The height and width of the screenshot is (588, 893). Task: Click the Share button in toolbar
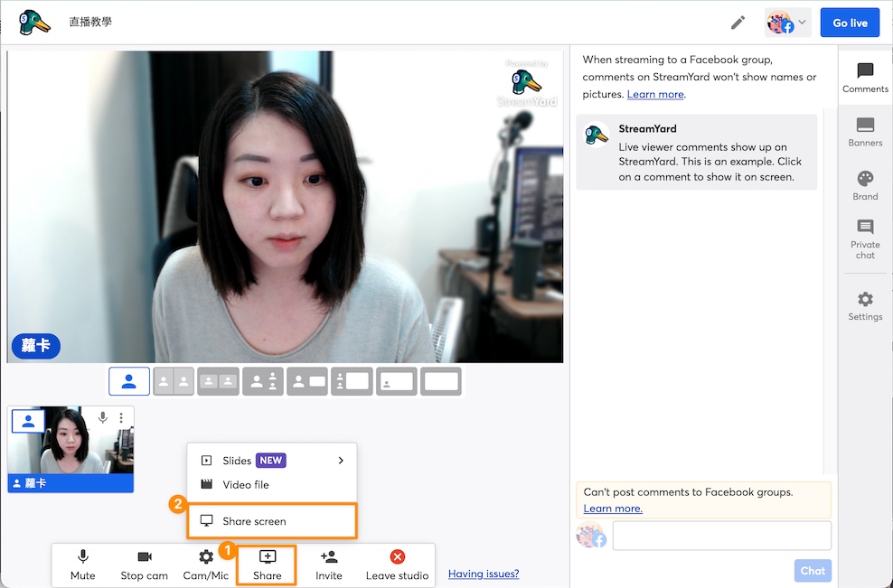(x=268, y=565)
